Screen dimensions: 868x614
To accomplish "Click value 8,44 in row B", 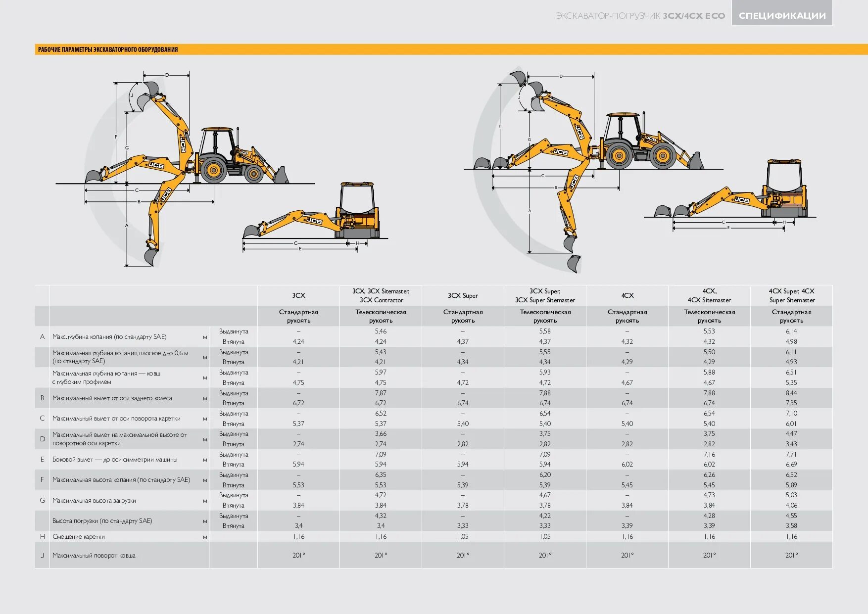I will 791,393.
